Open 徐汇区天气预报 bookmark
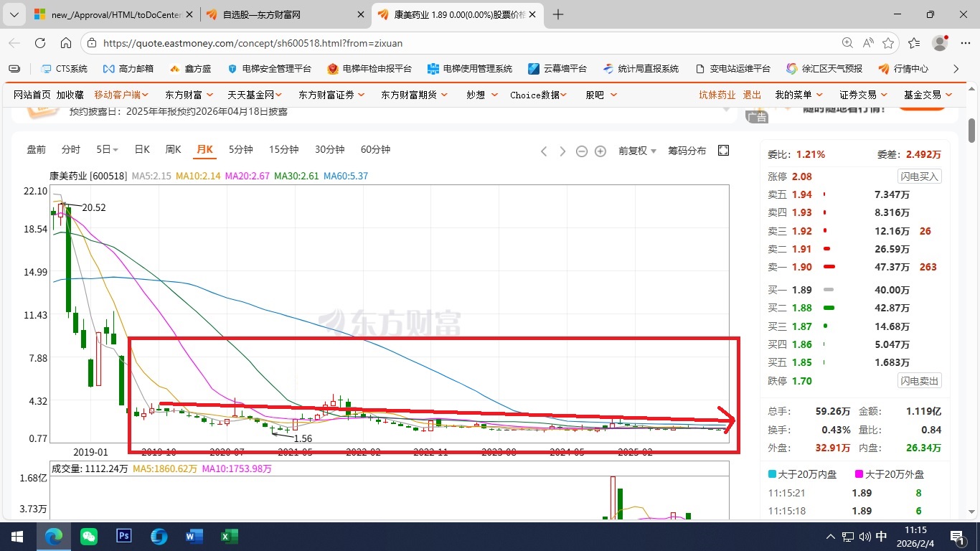 tap(824, 69)
